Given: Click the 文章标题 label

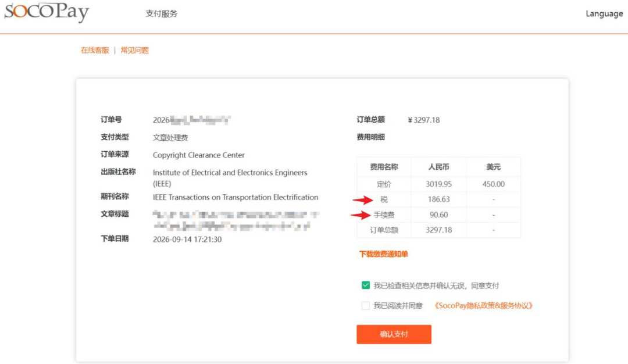Looking at the screenshot, I should click(115, 214).
